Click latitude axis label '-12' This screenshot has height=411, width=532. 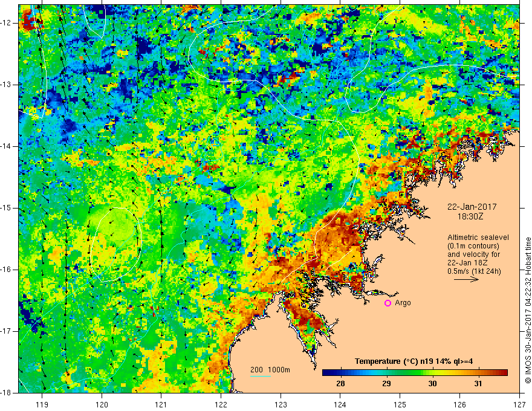tap(7, 23)
